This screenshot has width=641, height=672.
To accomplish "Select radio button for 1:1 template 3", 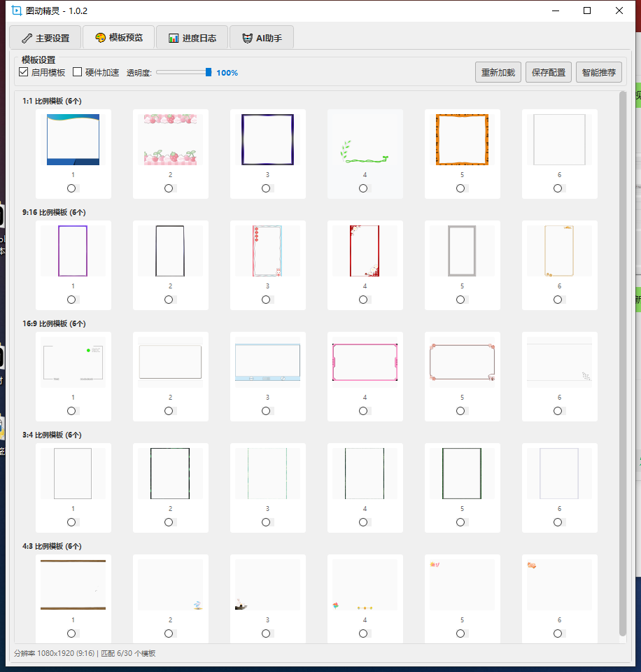I will click(x=266, y=188).
